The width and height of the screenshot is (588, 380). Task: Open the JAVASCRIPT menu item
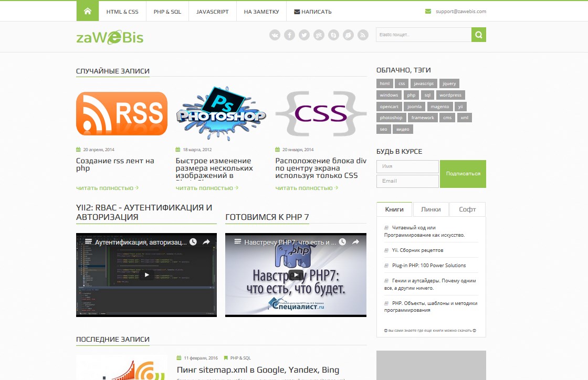click(212, 12)
